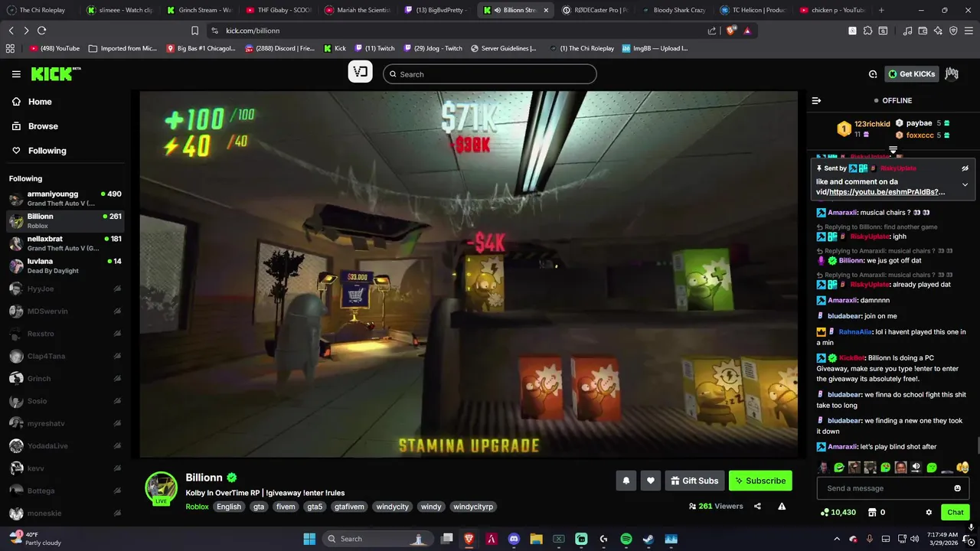Click the Billionn streamer avatar

pos(162,487)
